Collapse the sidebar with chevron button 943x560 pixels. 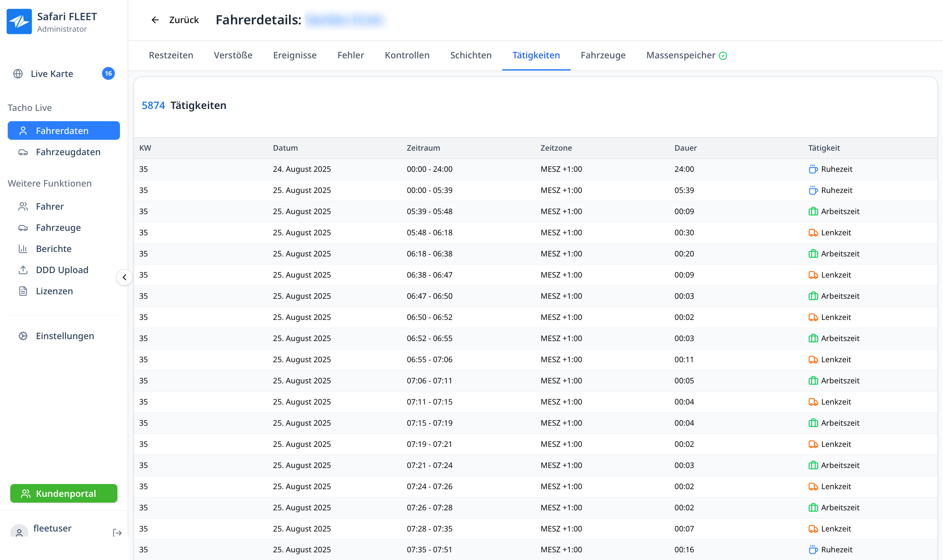(124, 277)
